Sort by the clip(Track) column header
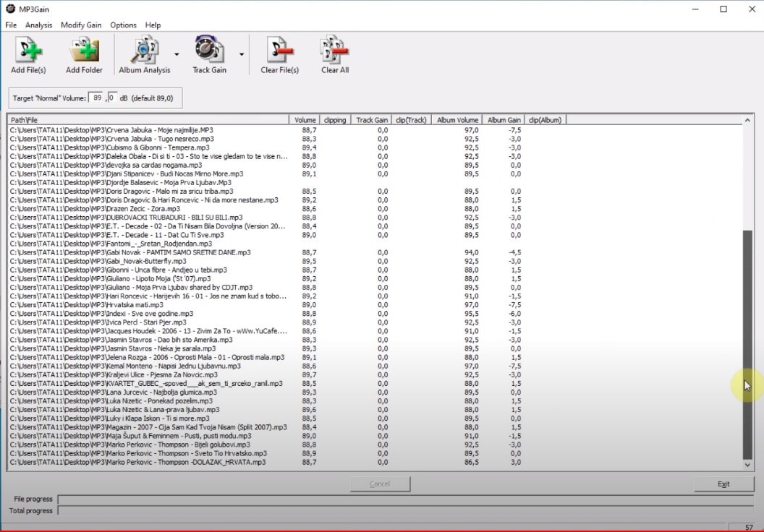Screen dimensions: 764x532 [x=411, y=120]
